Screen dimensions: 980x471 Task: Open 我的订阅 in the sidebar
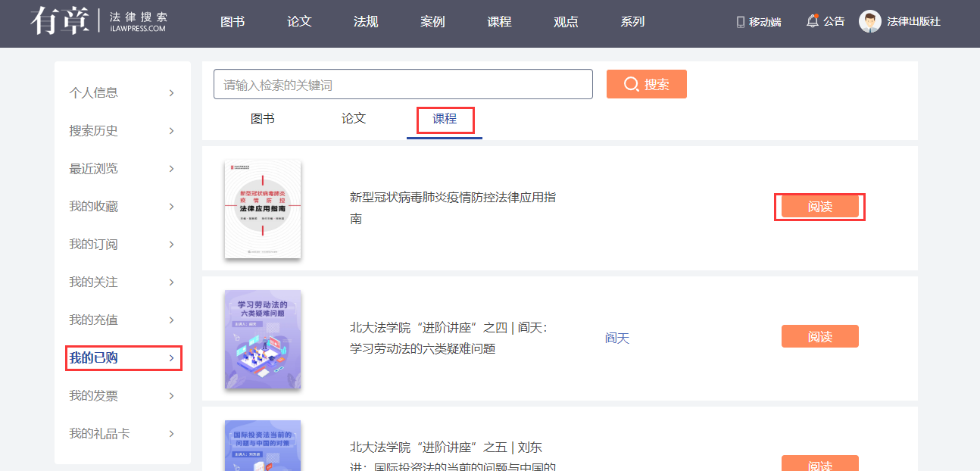pos(94,245)
